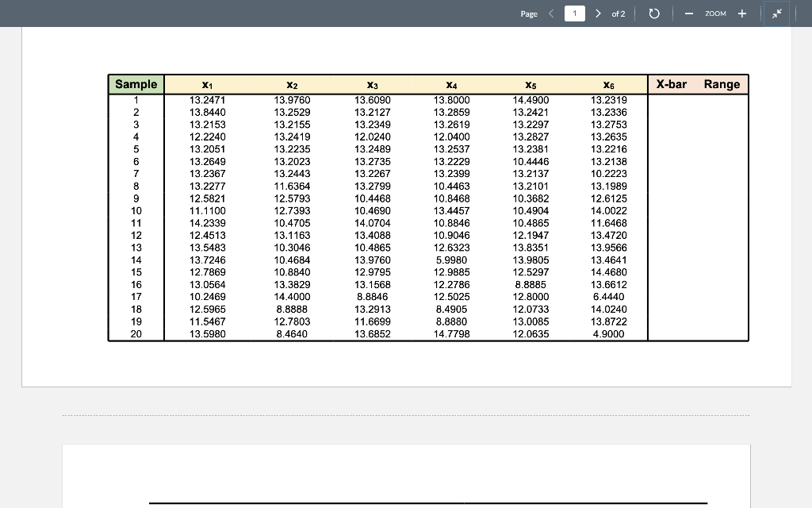Screen dimensions: 812x508
Task: Go back a page using the left arrow
Action: 551,13
